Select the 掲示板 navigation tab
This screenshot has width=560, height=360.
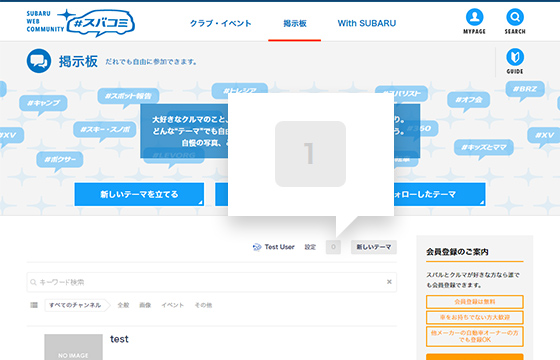(295, 23)
